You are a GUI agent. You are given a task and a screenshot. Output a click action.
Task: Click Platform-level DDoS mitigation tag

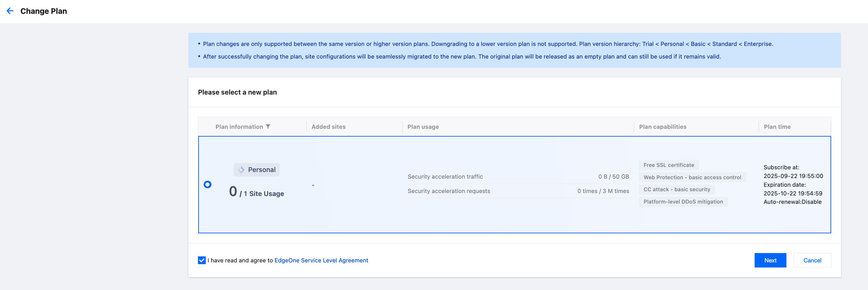pos(683,201)
